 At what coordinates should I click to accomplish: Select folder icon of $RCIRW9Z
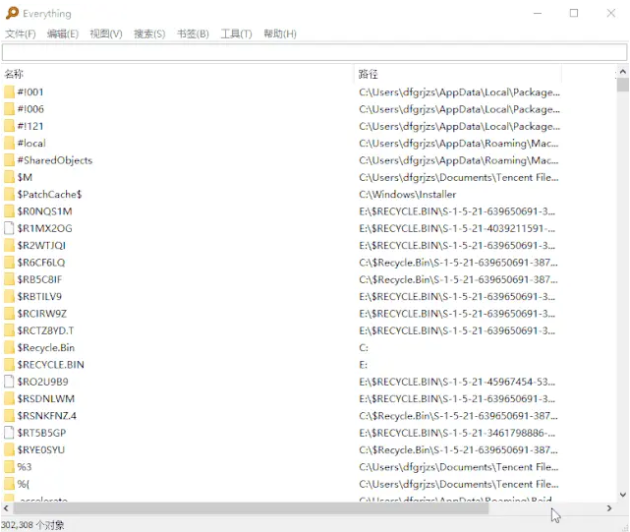[x=9, y=313]
